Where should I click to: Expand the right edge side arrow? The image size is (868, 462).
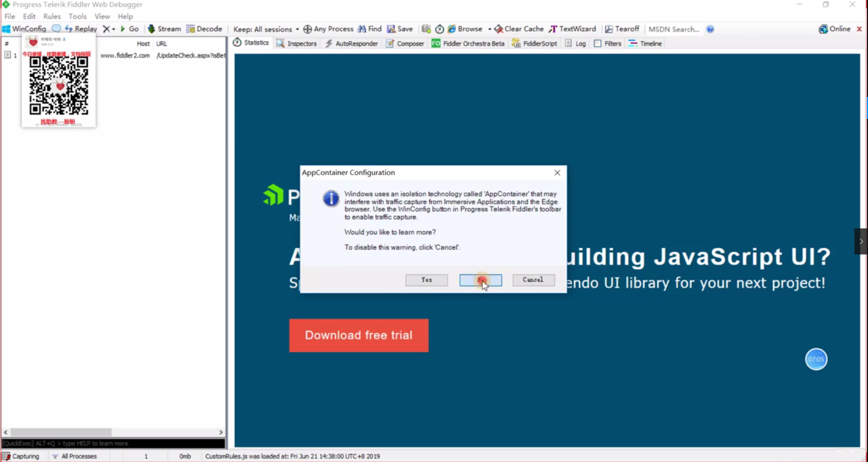pyautogui.click(x=861, y=241)
